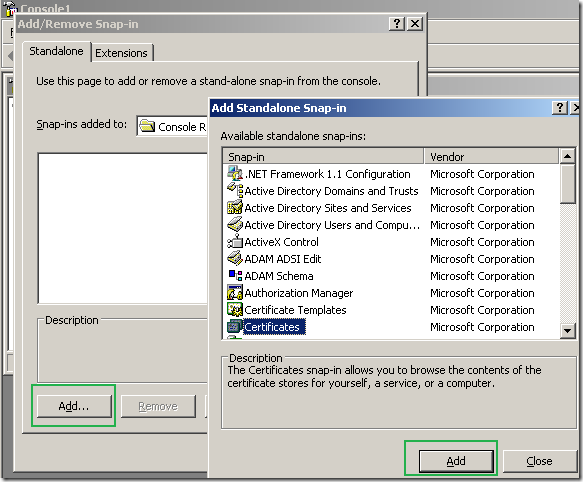
Task: Add the selected Certificates snap-in
Action: (x=456, y=461)
